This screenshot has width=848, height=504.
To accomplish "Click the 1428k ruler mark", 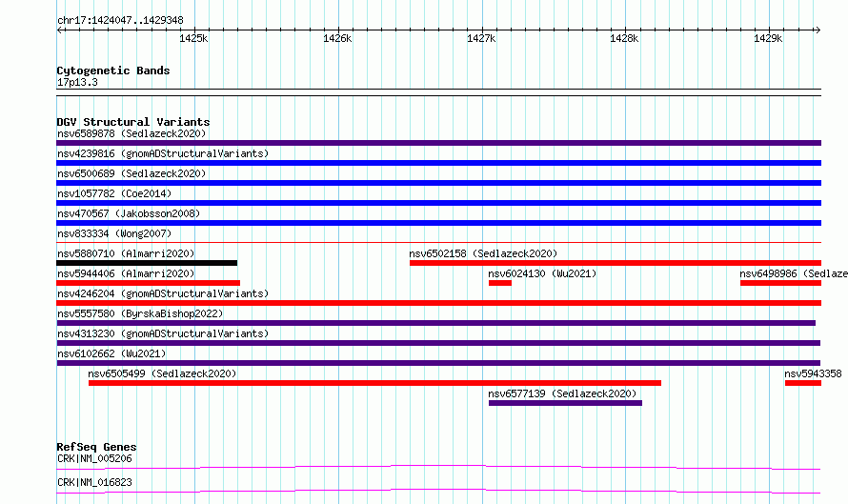I will point(624,38).
